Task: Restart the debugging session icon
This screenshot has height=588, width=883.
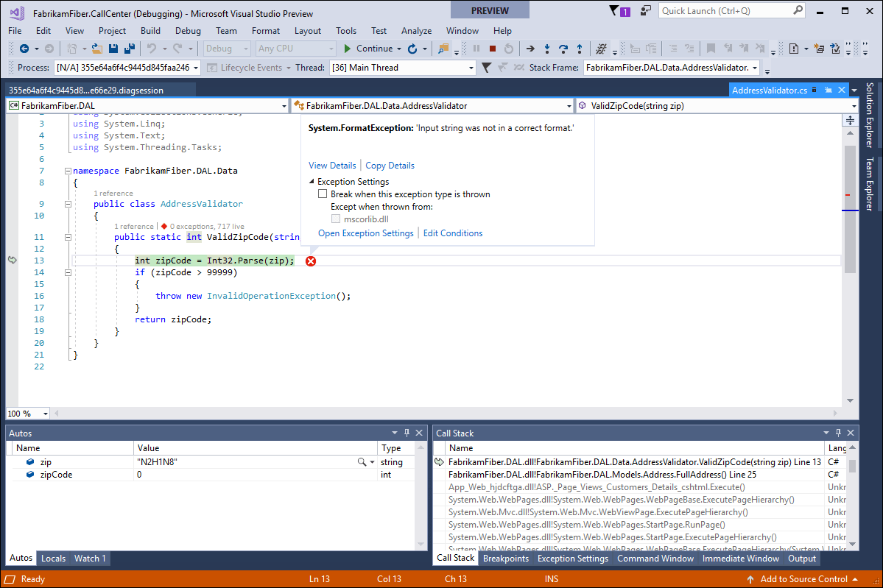Action: [509, 49]
